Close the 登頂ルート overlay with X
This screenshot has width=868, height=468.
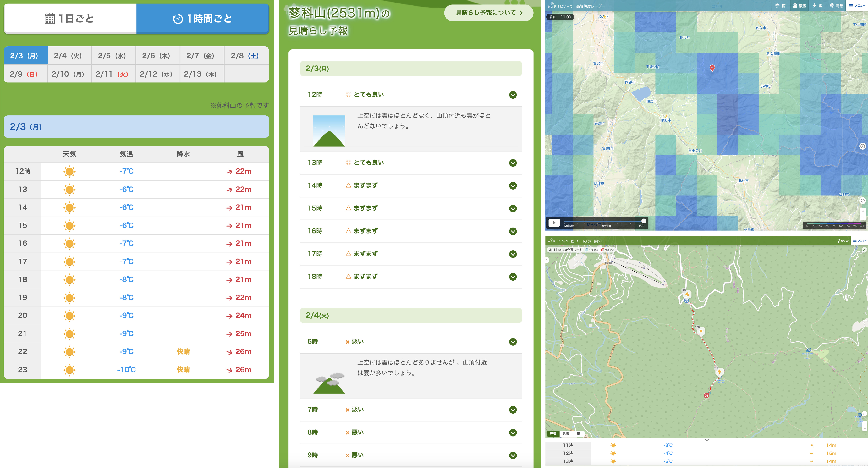click(x=864, y=250)
